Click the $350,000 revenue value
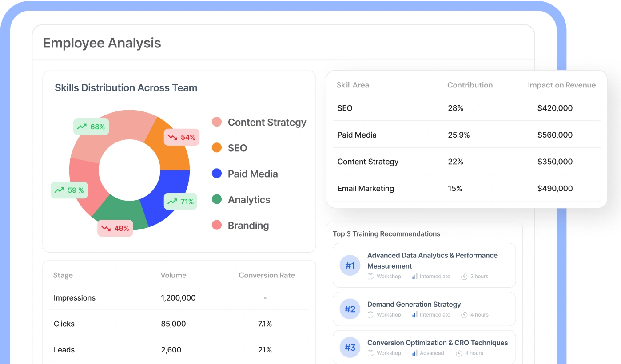This screenshot has width=621, height=364. (555, 162)
